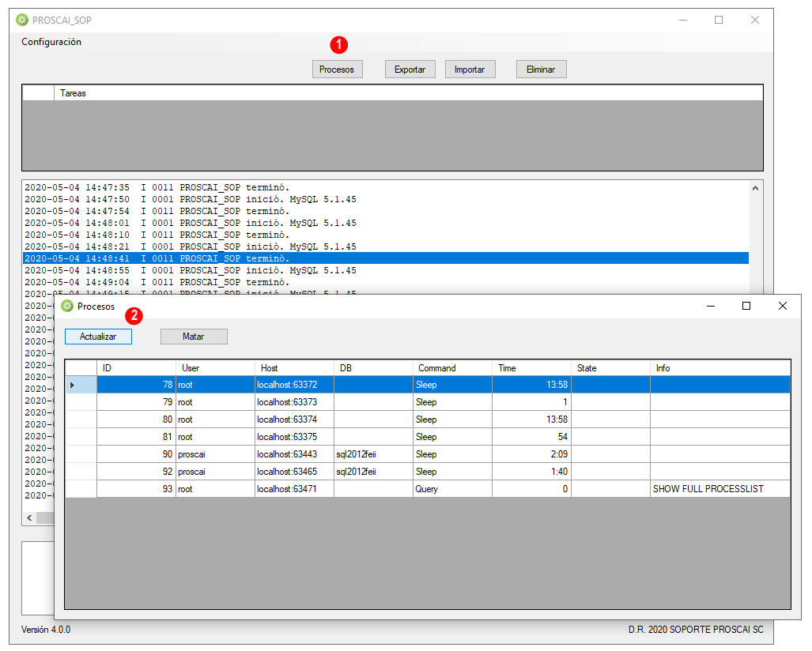Screen dimensions: 812x651
Task: Click the Tareas column header
Action: pyautogui.click(x=408, y=93)
